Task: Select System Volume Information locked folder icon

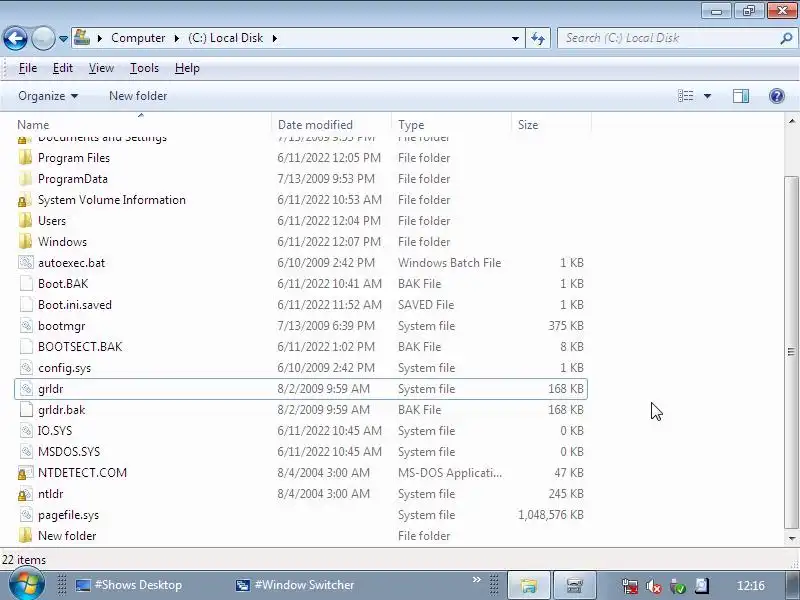Action: point(25,200)
